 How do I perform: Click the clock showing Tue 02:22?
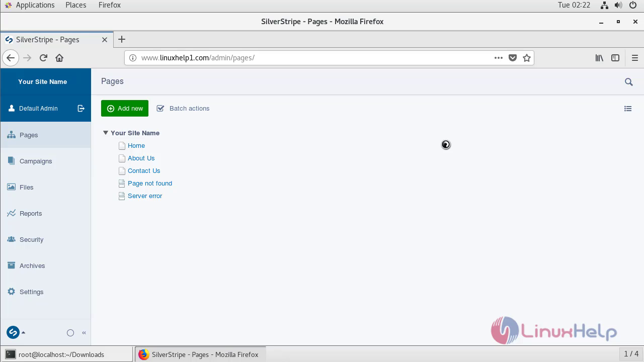pyautogui.click(x=574, y=5)
